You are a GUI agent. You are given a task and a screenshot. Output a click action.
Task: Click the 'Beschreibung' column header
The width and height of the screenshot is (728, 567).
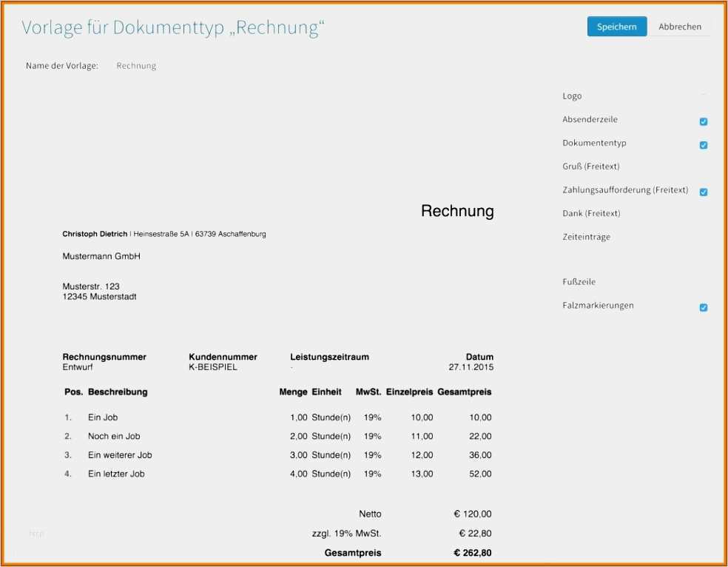click(x=118, y=392)
